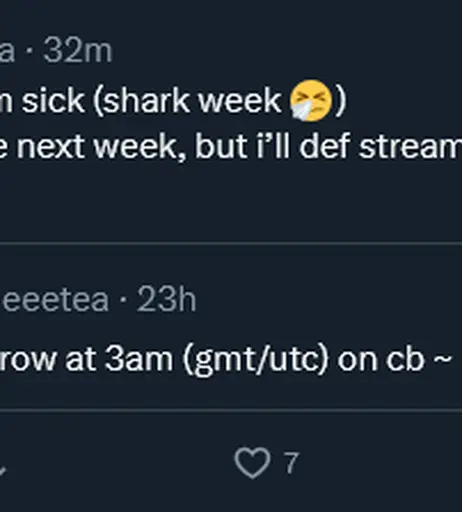
Task: Open the tweet starting with 'row at'
Action: tap(226, 360)
